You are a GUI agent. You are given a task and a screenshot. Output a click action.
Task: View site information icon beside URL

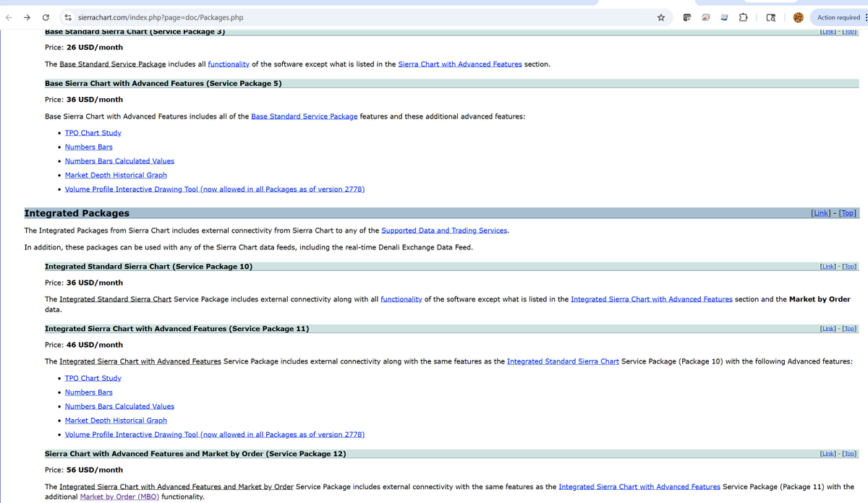point(67,17)
